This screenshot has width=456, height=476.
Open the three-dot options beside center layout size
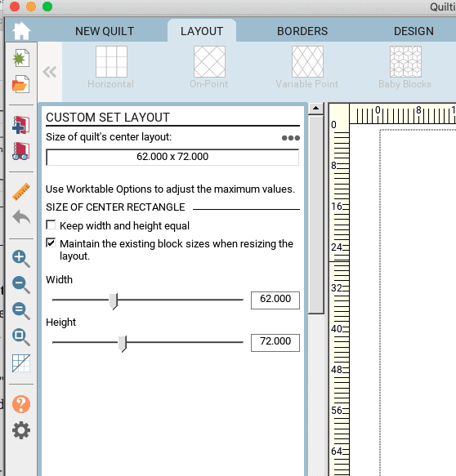[291, 138]
